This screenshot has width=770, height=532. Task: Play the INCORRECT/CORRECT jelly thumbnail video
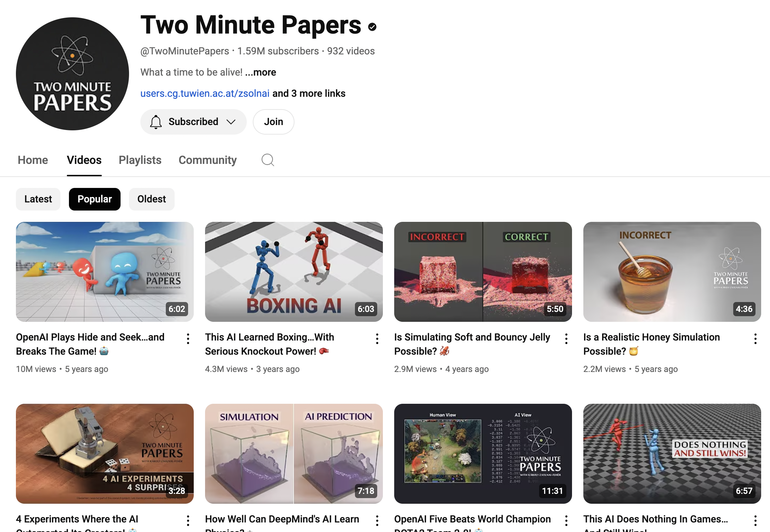(483, 272)
